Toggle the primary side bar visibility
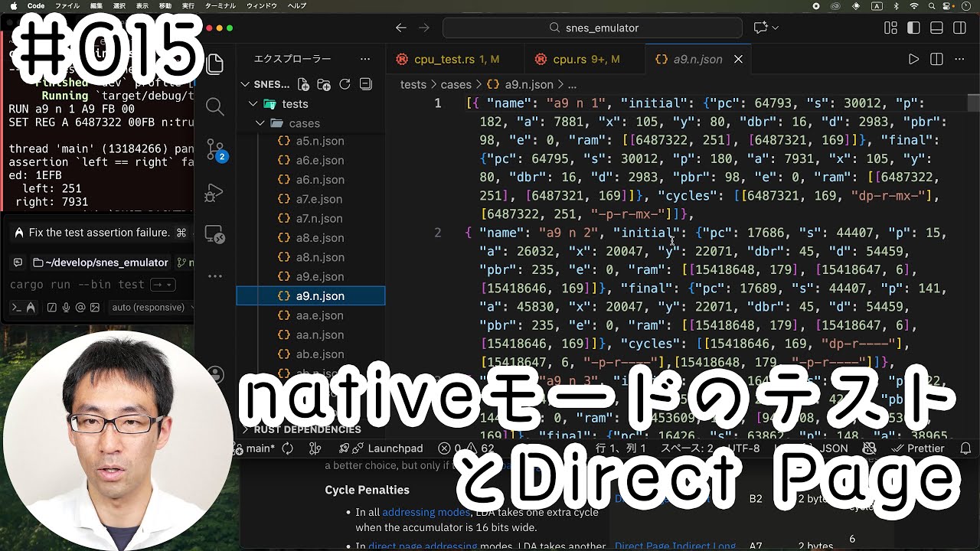Viewport: 980px width, 551px height. 913,28
